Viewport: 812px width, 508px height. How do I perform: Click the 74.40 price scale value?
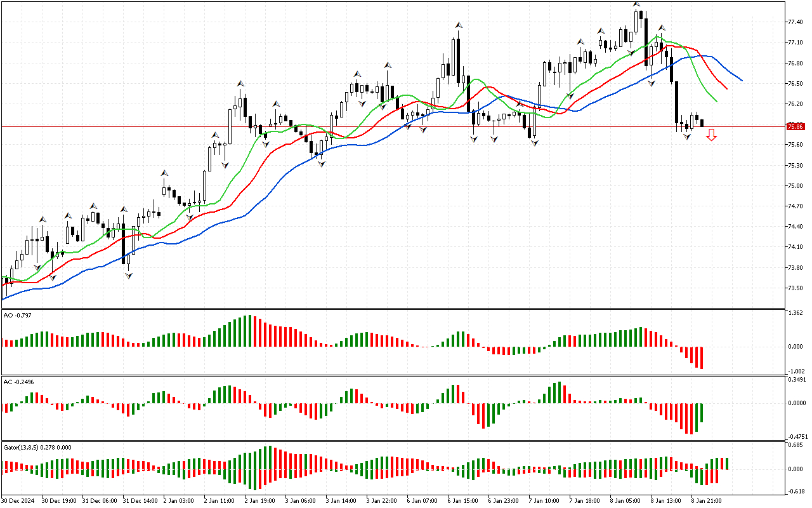tap(794, 227)
